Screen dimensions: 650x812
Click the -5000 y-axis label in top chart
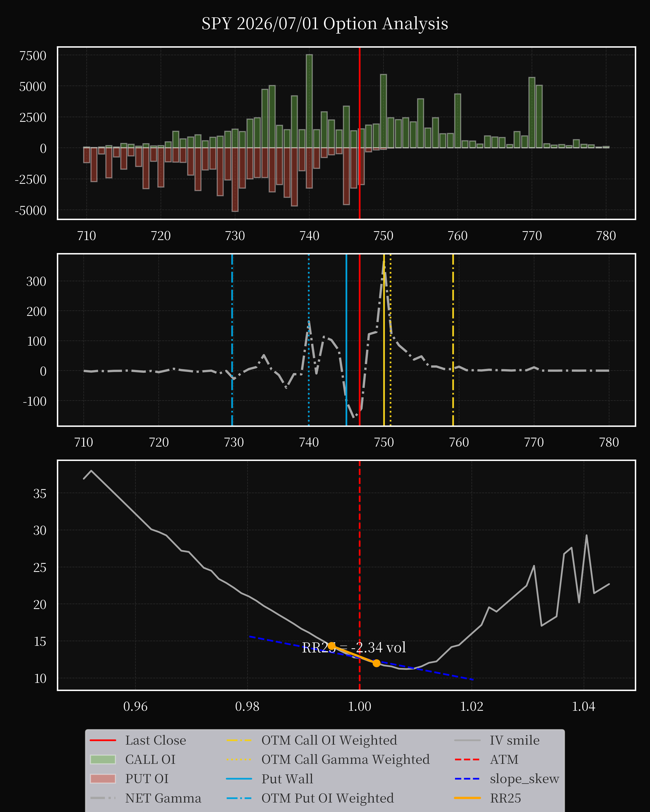click(x=31, y=210)
